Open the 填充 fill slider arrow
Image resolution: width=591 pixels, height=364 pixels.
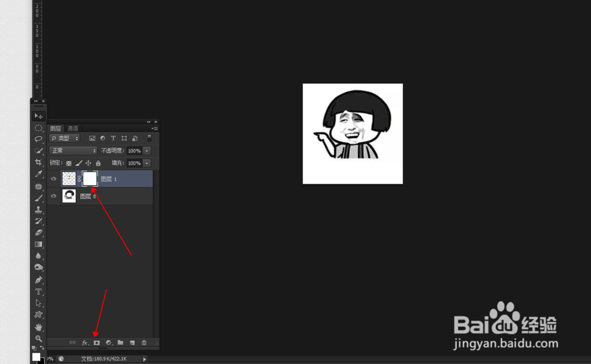[147, 163]
